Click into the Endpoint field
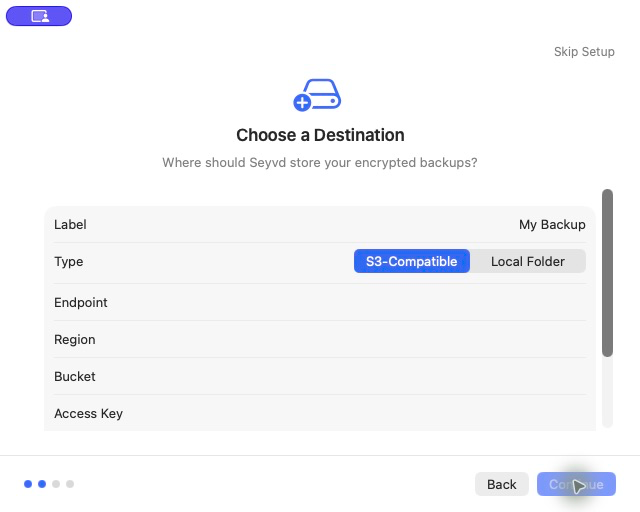 pos(320,303)
